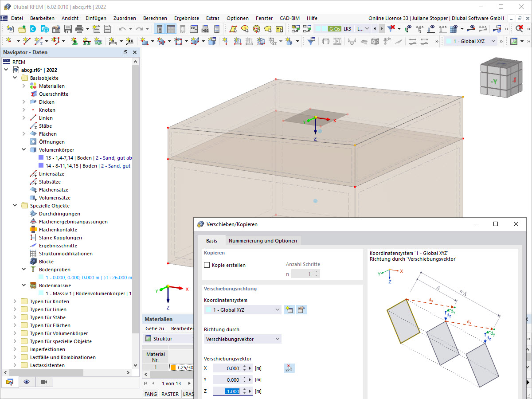The width and height of the screenshot is (532, 399).
Task: Open file via the folder icon
Action: tap(22, 29)
